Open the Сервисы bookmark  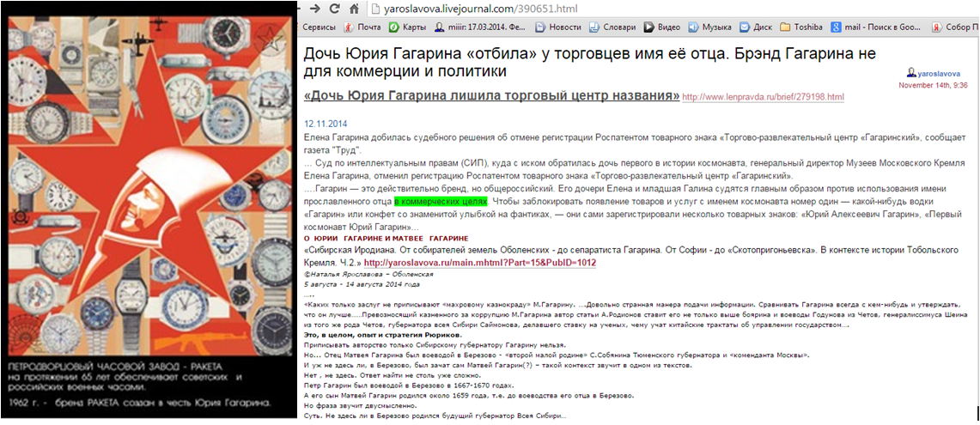pyautogui.click(x=320, y=27)
